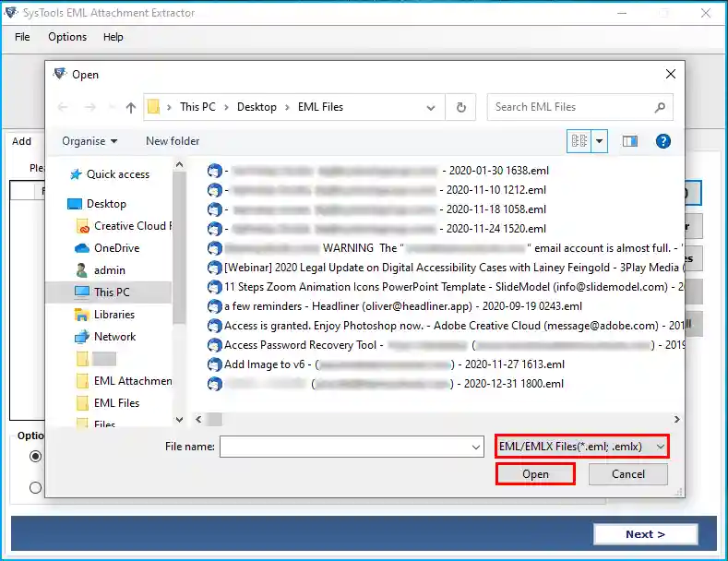Viewport: 728px width, 561px height.
Task: Select first radio button in Options
Action: tap(35, 456)
